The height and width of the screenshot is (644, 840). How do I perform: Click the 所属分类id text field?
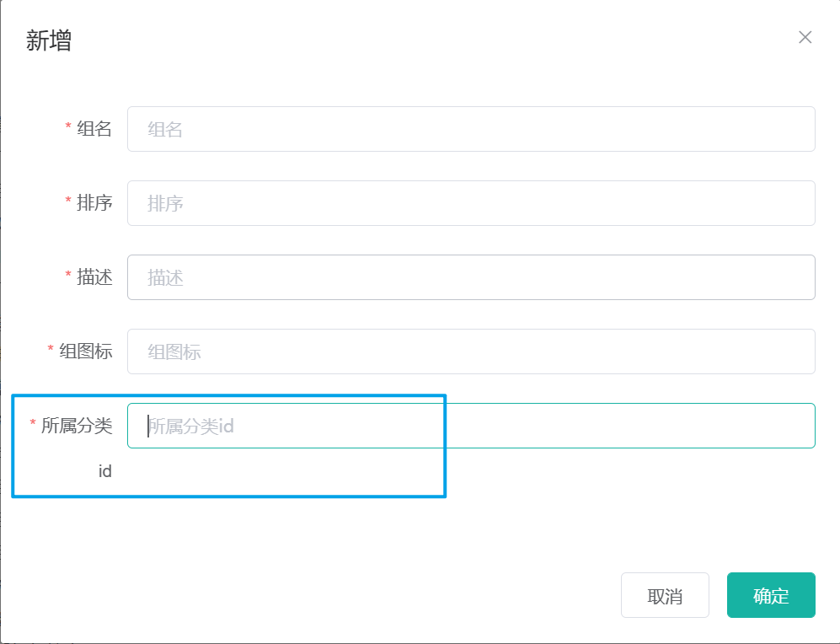tap(471, 426)
